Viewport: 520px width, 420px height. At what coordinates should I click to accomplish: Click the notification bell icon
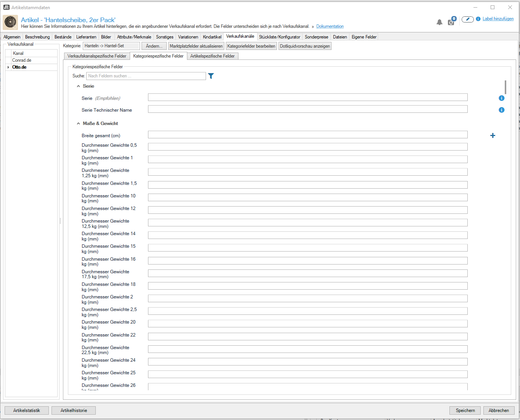click(440, 22)
